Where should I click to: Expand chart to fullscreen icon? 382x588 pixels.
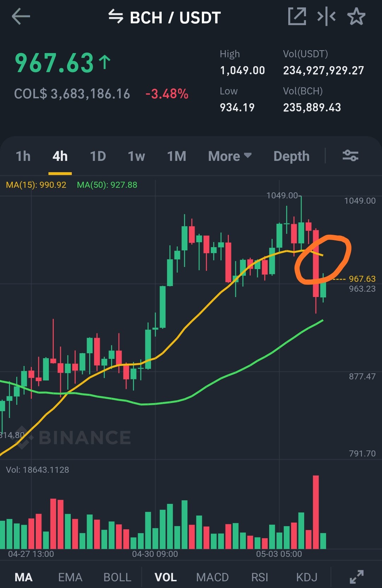point(357,577)
